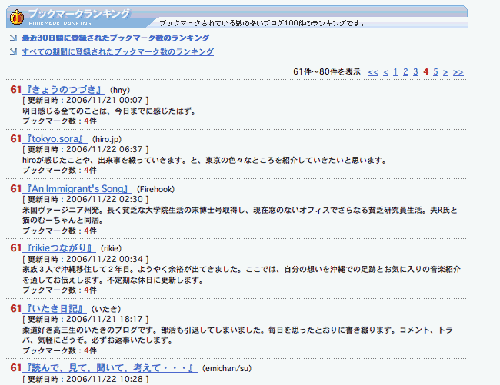The image size is (500, 385).
Task: Open the blog 『いたき日記』
Action: point(54,309)
